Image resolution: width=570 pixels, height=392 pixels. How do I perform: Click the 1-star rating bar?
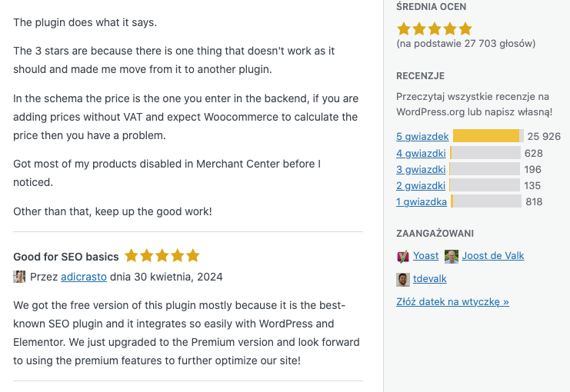pos(486,201)
